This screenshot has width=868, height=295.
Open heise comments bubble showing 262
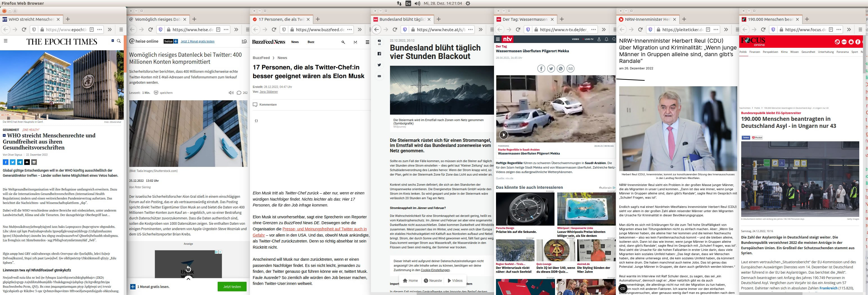click(x=242, y=93)
